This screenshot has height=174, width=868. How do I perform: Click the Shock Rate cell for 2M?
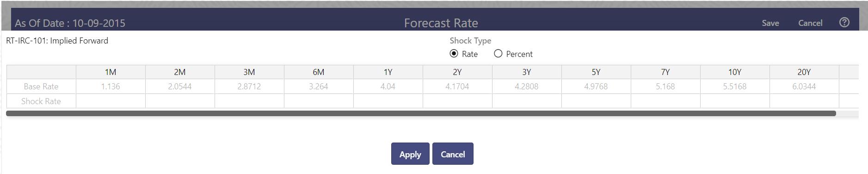pos(180,101)
